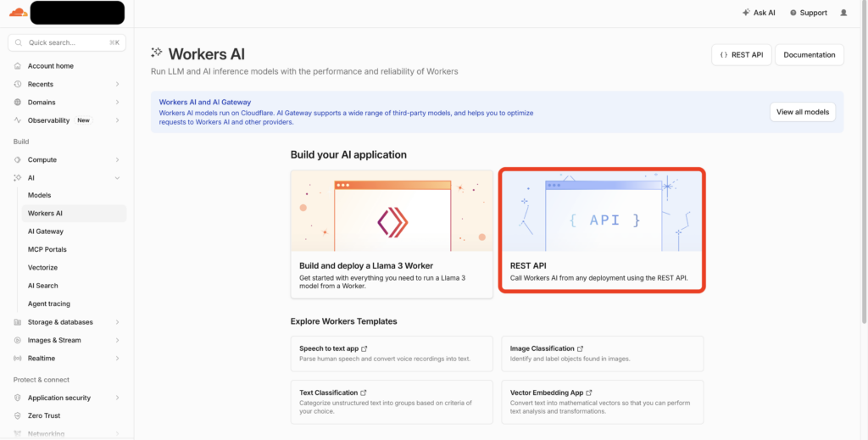Open the Documentation button
Viewport: 868px width, 440px height.
pyautogui.click(x=810, y=55)
